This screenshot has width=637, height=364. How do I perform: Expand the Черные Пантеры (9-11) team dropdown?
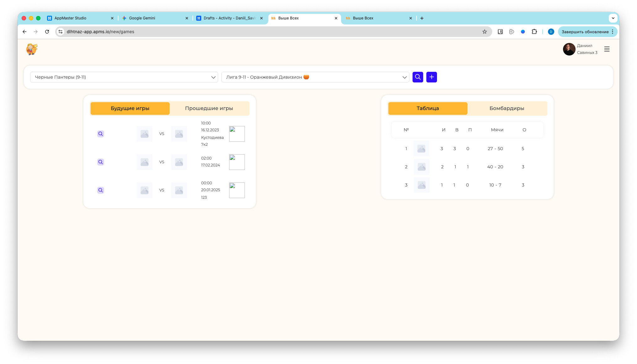click(x=124, y=77)
